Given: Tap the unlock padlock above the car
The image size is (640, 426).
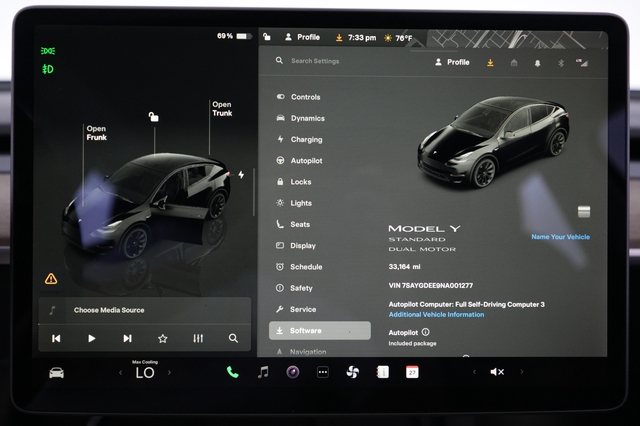Looking at the screenshot, I should click(153, 117).
